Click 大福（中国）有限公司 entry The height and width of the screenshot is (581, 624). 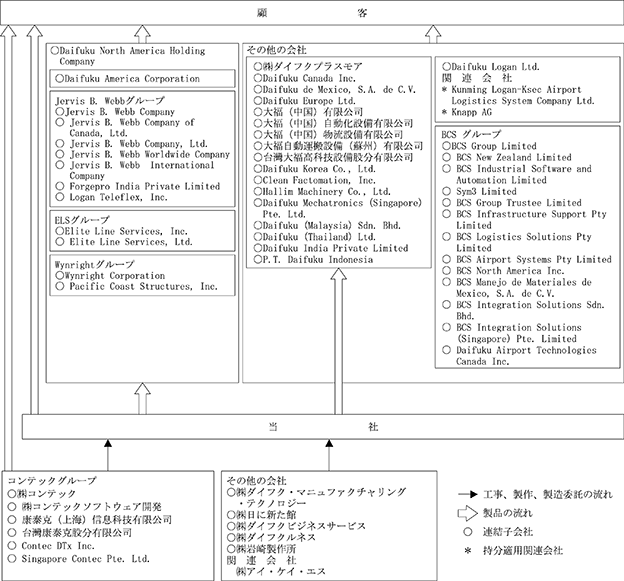click(x=308, y=112)
